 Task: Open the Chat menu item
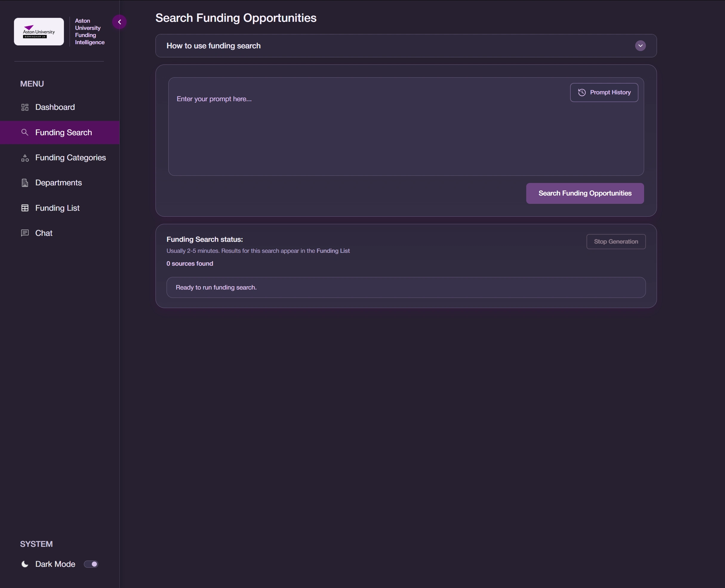click(x=44, y=233)
